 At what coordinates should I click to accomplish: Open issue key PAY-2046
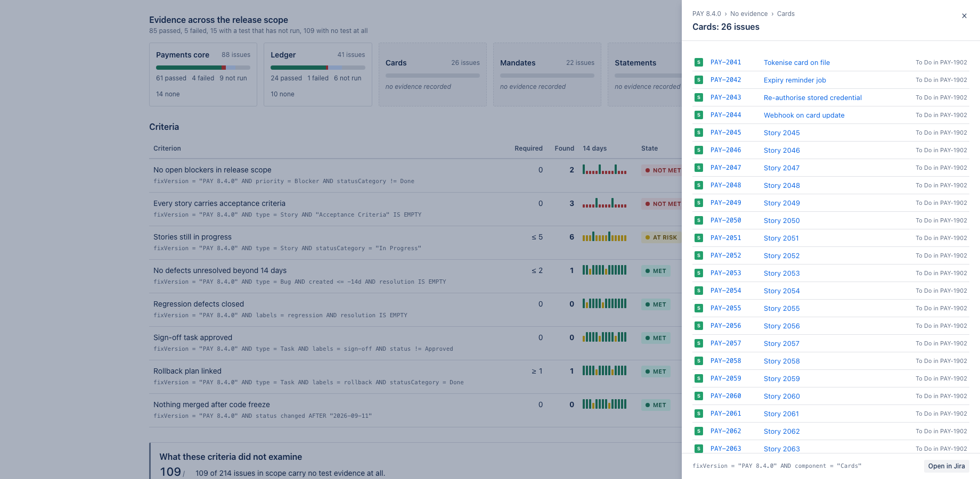click(x=725, y=150)
